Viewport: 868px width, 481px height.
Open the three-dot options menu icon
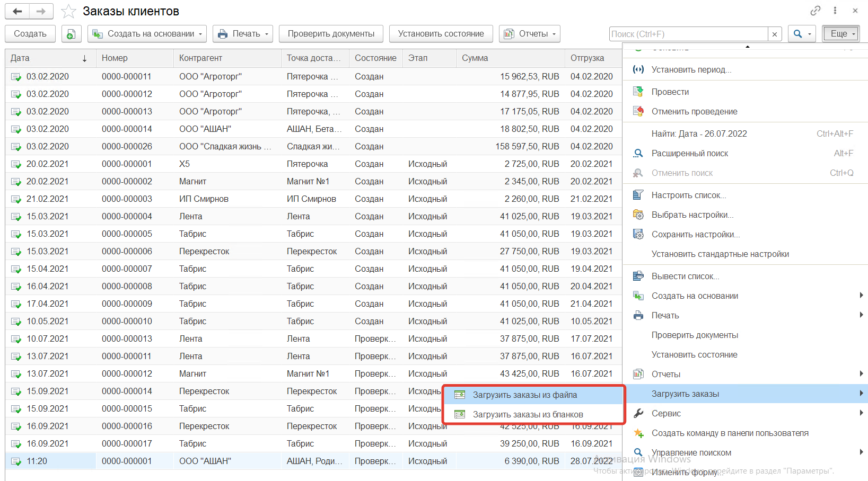835,11
